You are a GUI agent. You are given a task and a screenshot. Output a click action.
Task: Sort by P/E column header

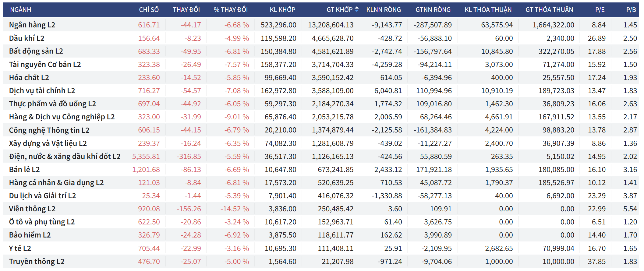600,10
